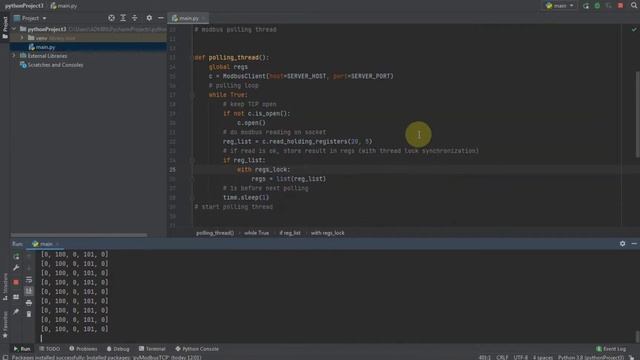The width and height of the screenshot is (640, 360).
Task: Select main.py in project tree
Action: (45, 47)
